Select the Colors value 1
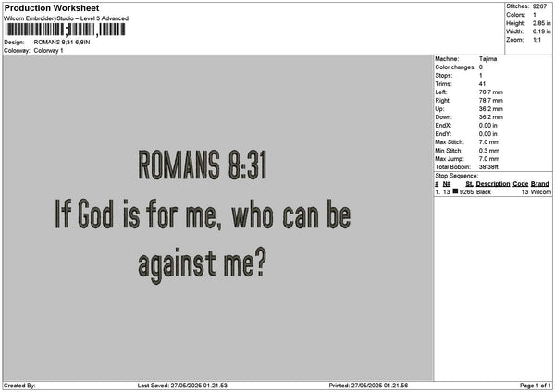 pos(535,15)
